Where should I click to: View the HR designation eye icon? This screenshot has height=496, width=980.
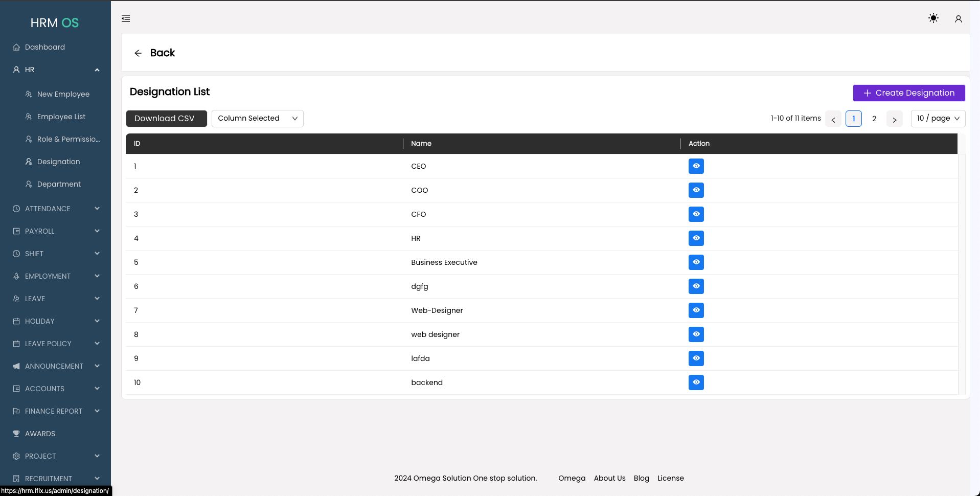(x=696, y=238)
